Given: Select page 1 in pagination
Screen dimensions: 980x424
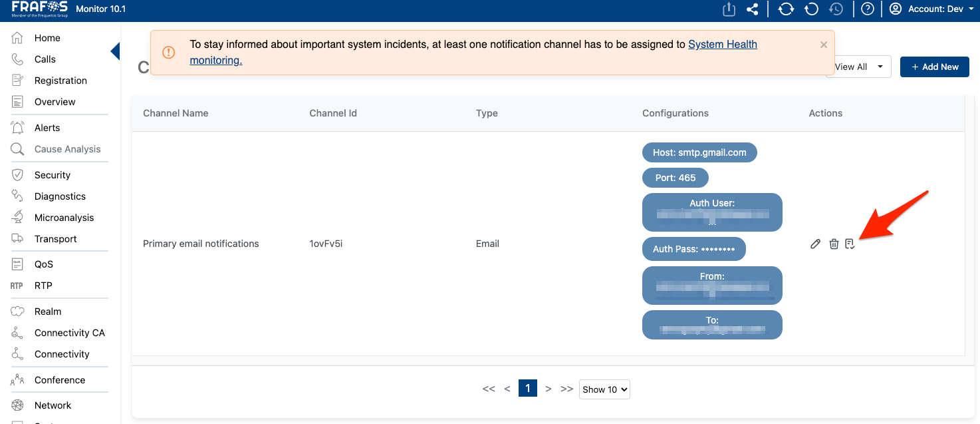Looking at the screenshot, I should [x=528, y=388].
